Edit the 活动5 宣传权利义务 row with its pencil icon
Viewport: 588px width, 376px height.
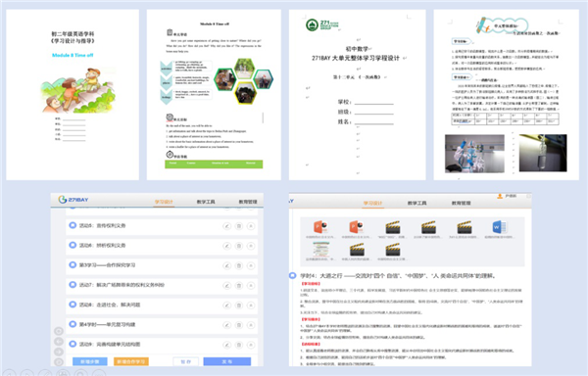point(227,226)
